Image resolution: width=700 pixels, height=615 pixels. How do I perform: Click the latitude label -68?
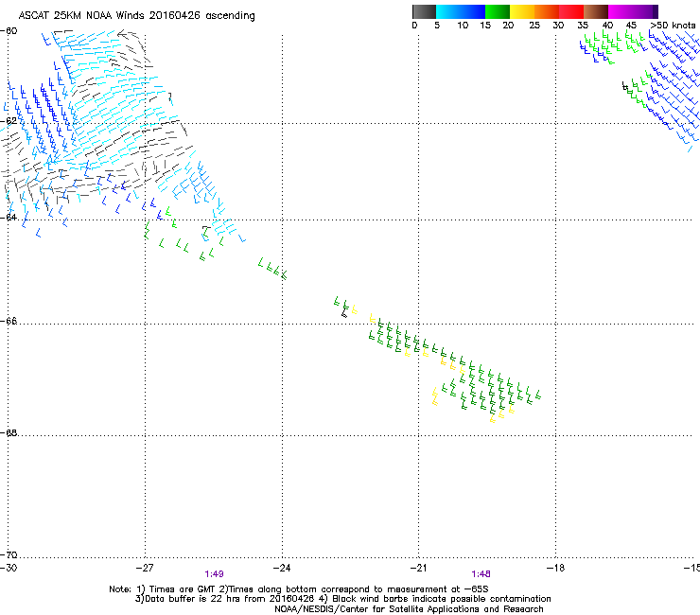click(x=9, y=433)
